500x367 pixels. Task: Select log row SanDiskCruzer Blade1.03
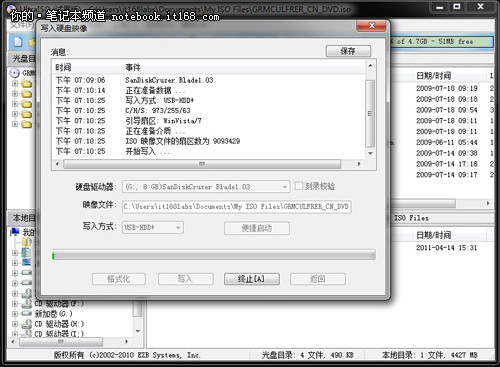click(x=169, y=80)
